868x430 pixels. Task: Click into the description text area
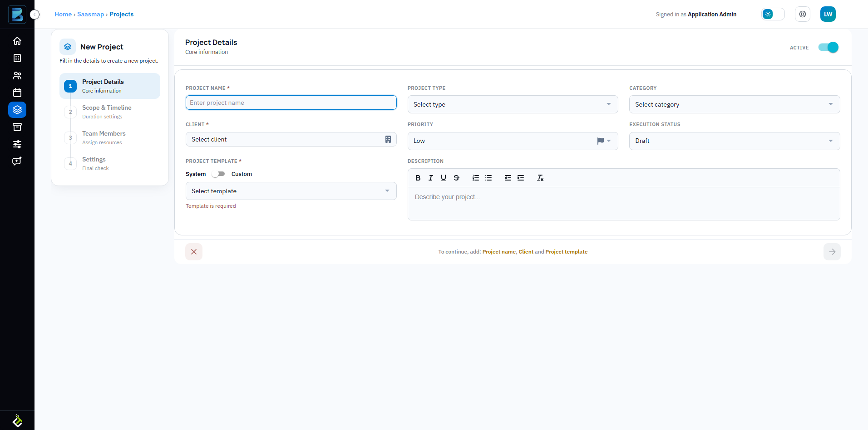click(x=624, y=204)
